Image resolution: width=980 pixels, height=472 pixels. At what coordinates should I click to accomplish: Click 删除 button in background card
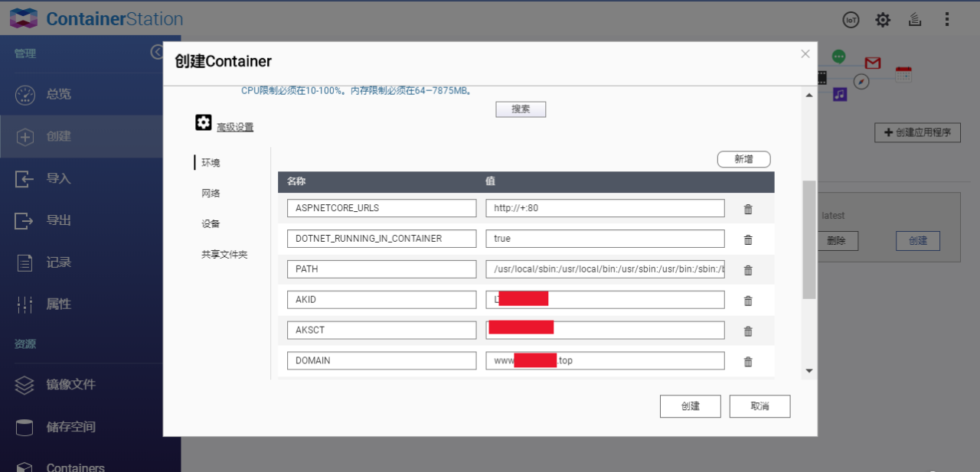(x=837, y=240)
